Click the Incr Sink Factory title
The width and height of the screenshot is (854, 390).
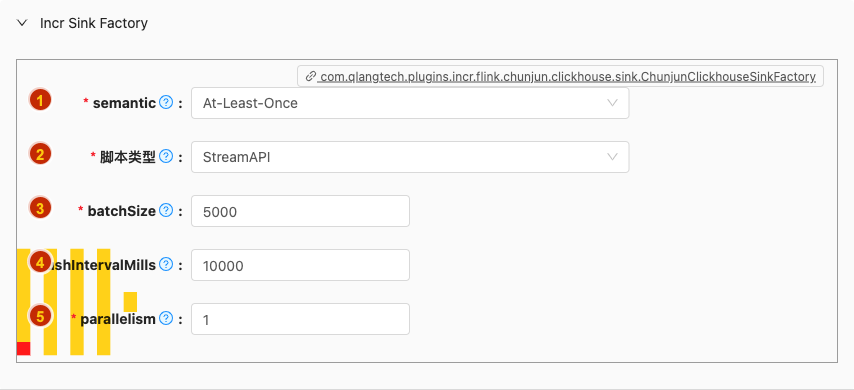(94, 23)
